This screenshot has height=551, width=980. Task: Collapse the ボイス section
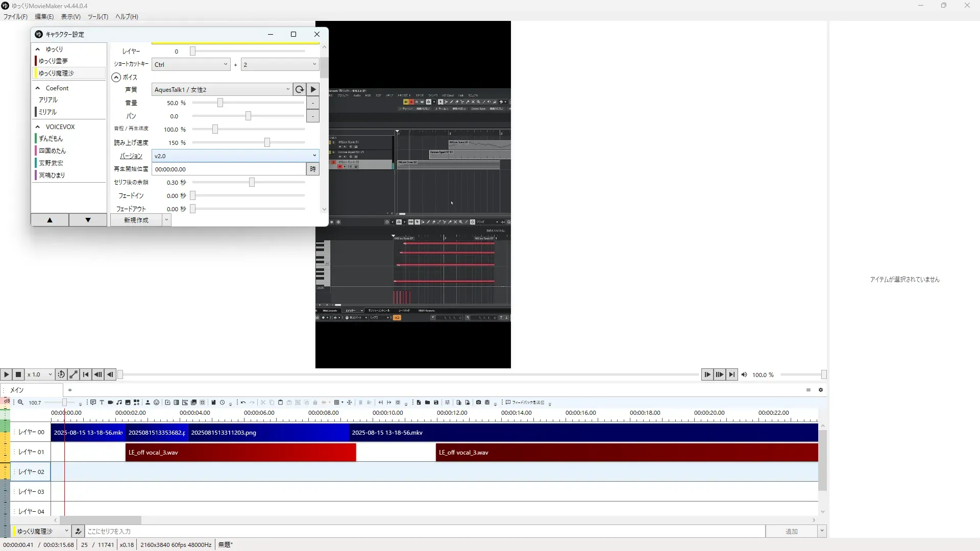point(116,78)
